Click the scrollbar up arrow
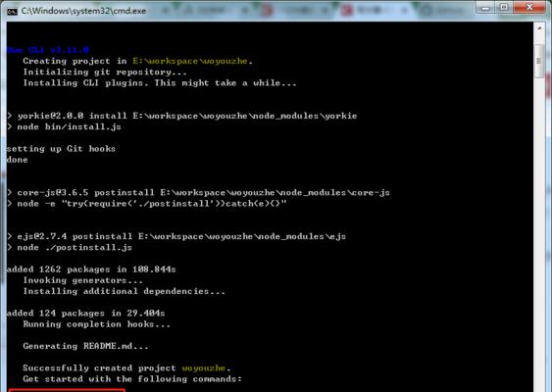 click(539, 28)
